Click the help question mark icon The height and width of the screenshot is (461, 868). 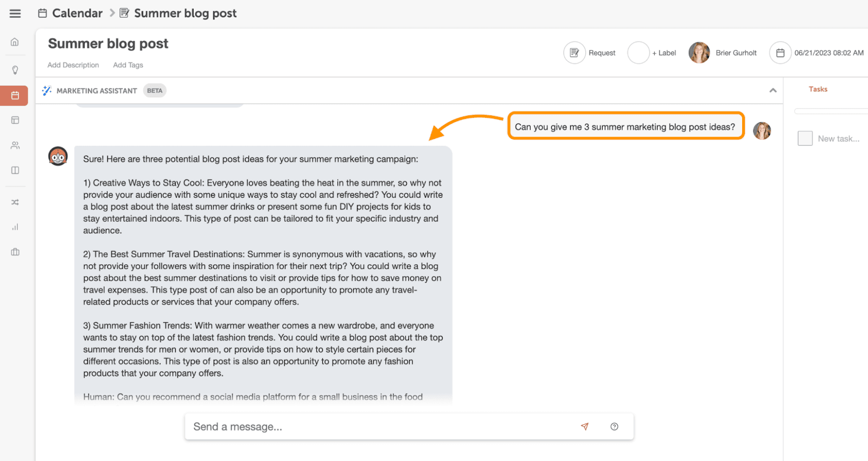pos(614,427)
